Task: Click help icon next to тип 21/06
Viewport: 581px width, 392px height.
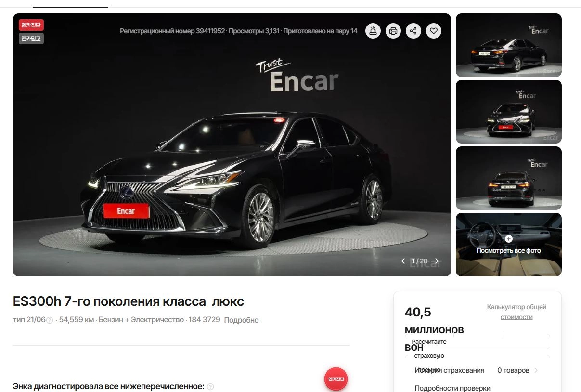Action: [50, 320]
